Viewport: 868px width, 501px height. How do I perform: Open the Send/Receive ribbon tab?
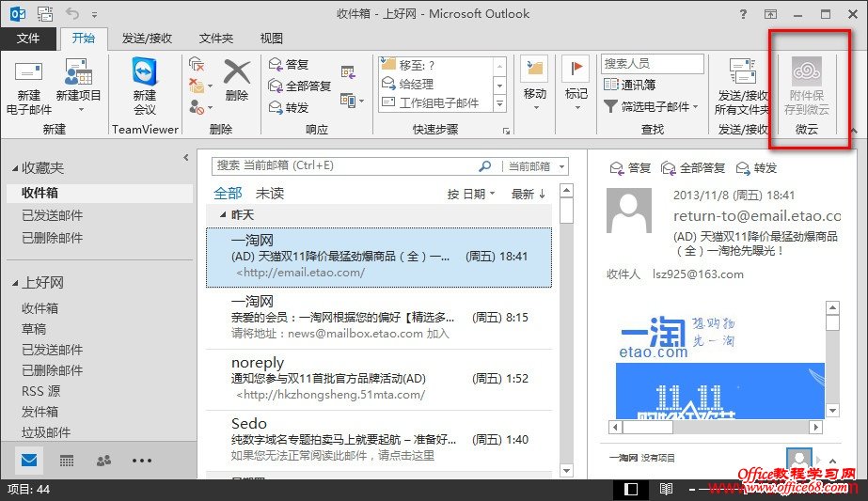(x=149, y=39)
